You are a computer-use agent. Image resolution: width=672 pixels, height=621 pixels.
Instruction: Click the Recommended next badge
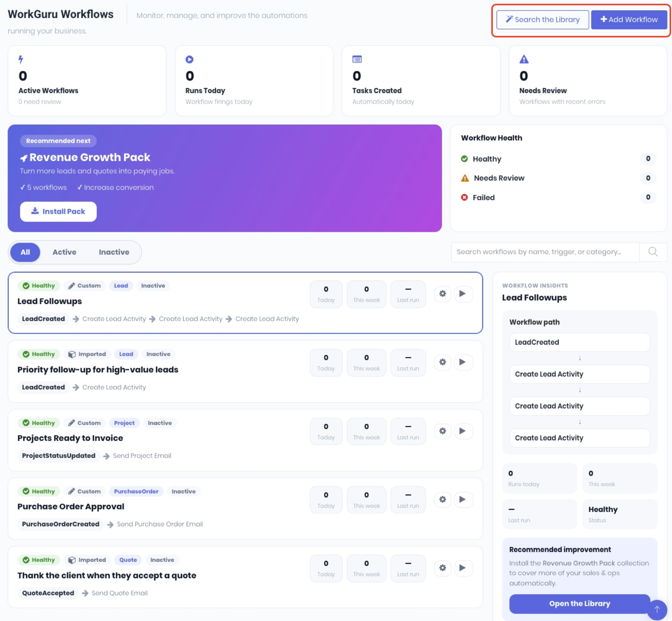click(58, 141)
